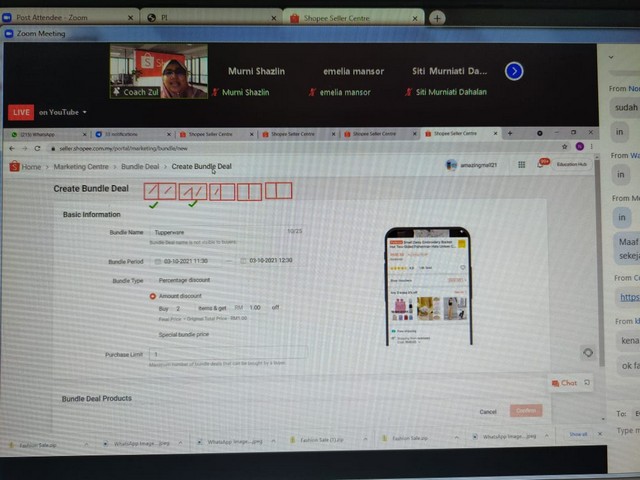Expand the on YouTube live dropdown
The width and height of the screenshot is (640, 480).
pos(85,112)
